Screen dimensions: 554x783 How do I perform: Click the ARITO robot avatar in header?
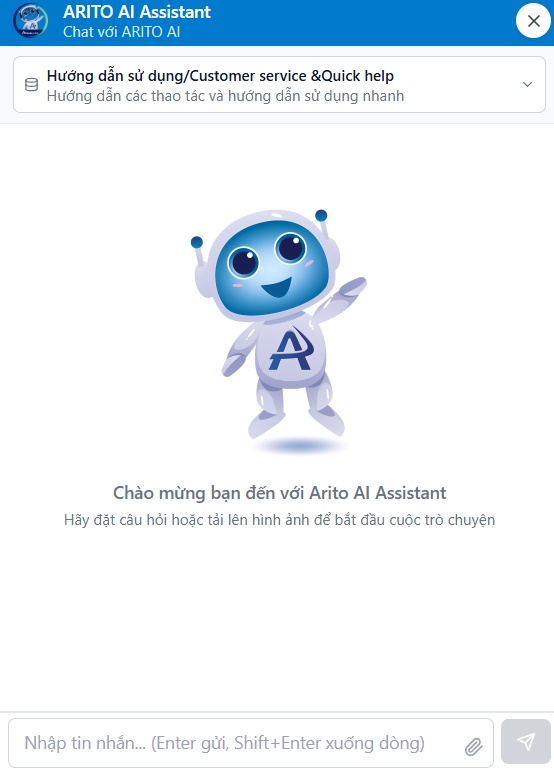[31, 20]
